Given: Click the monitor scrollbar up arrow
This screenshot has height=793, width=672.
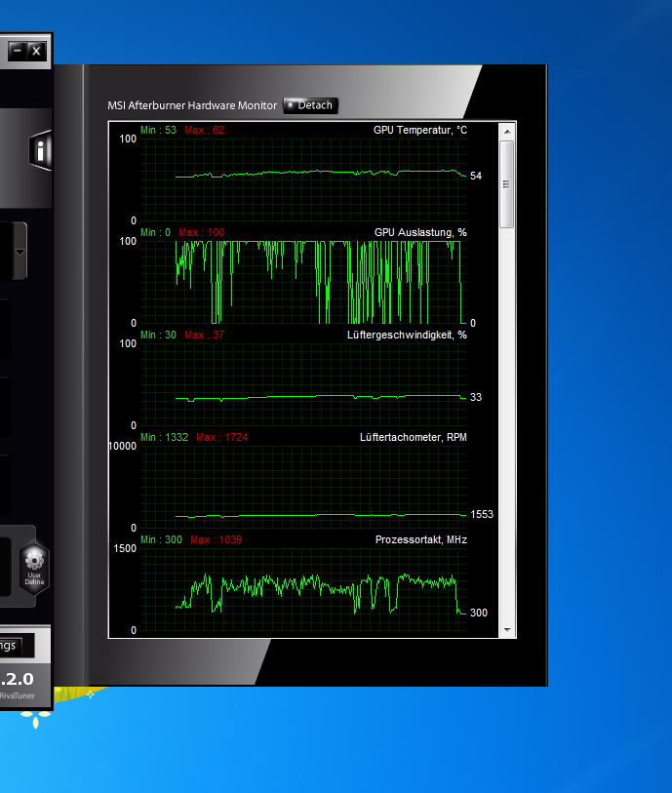Looking at the screenshot, I should (507, 132).
